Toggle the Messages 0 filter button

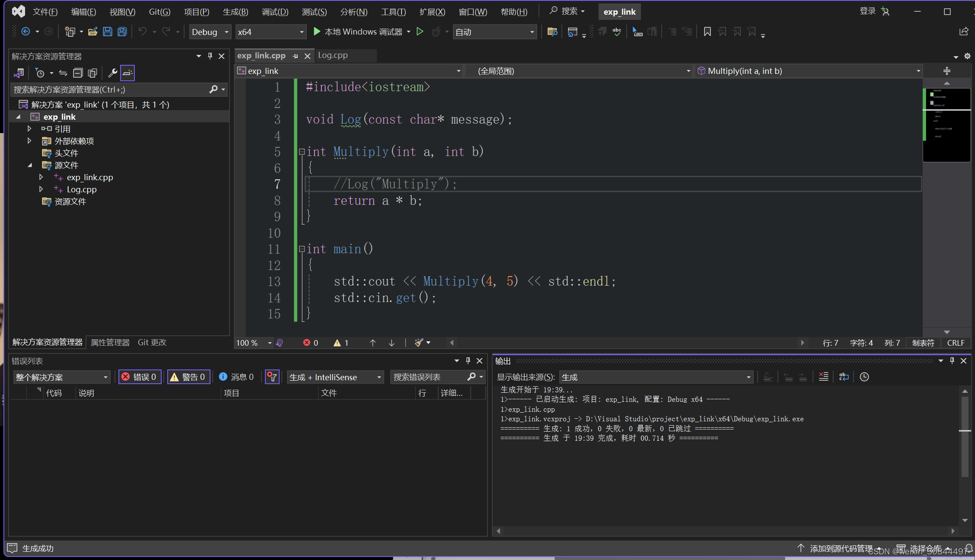tap(236, 377)
